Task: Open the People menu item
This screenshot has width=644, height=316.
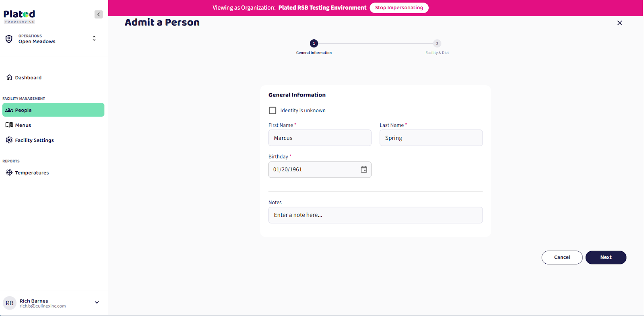Action: pyautogui.click(x=53, y=110)
